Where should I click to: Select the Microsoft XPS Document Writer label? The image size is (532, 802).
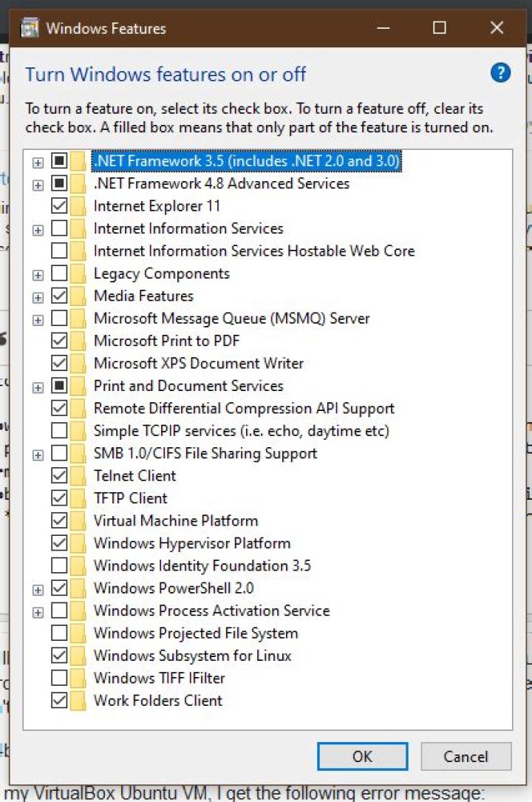coord(198,363)
